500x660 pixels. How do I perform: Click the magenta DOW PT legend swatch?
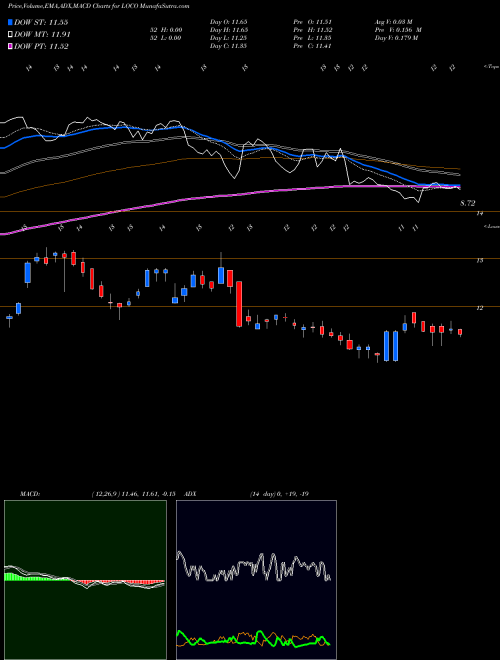coord(11,46)
